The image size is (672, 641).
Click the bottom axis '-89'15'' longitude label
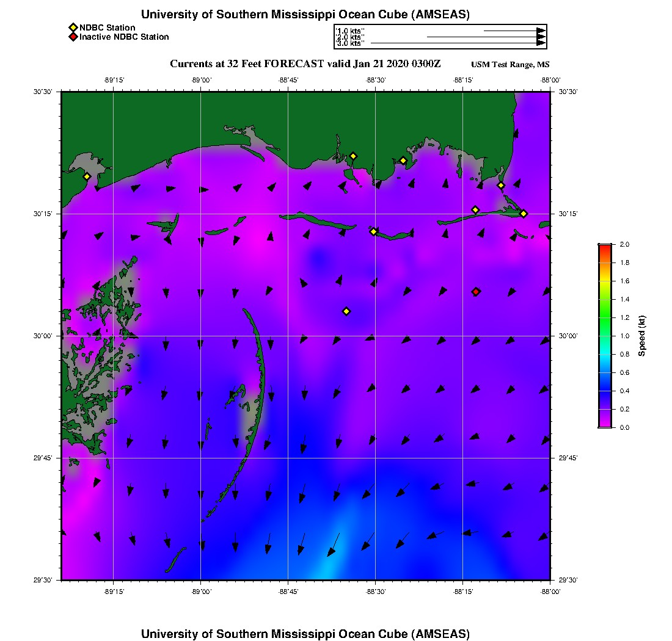[x=114, y=592]
